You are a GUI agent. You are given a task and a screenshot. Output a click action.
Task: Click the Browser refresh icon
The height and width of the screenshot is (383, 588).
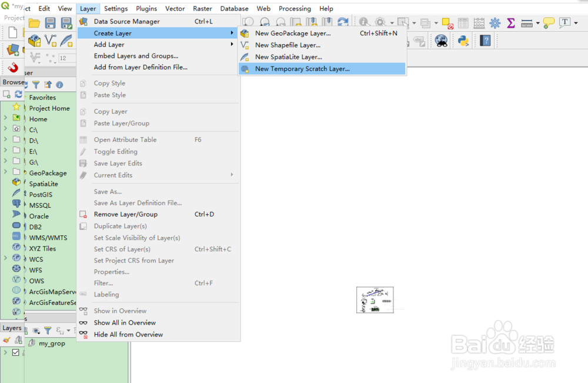pos(18,94)
